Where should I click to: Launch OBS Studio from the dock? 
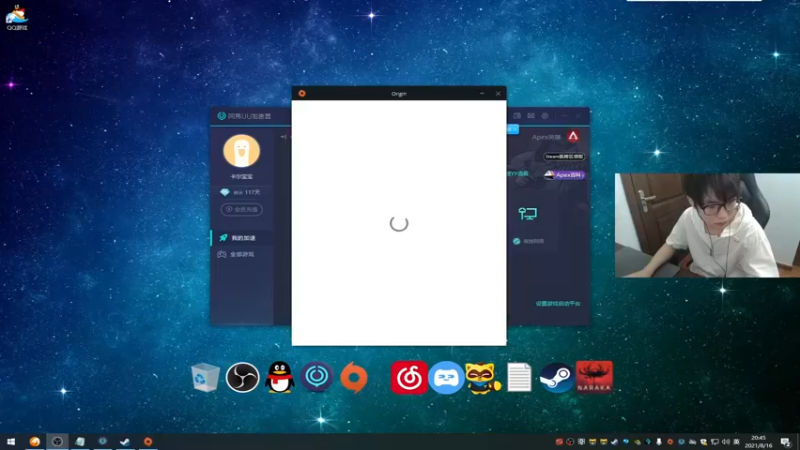(x=242, y=378)
